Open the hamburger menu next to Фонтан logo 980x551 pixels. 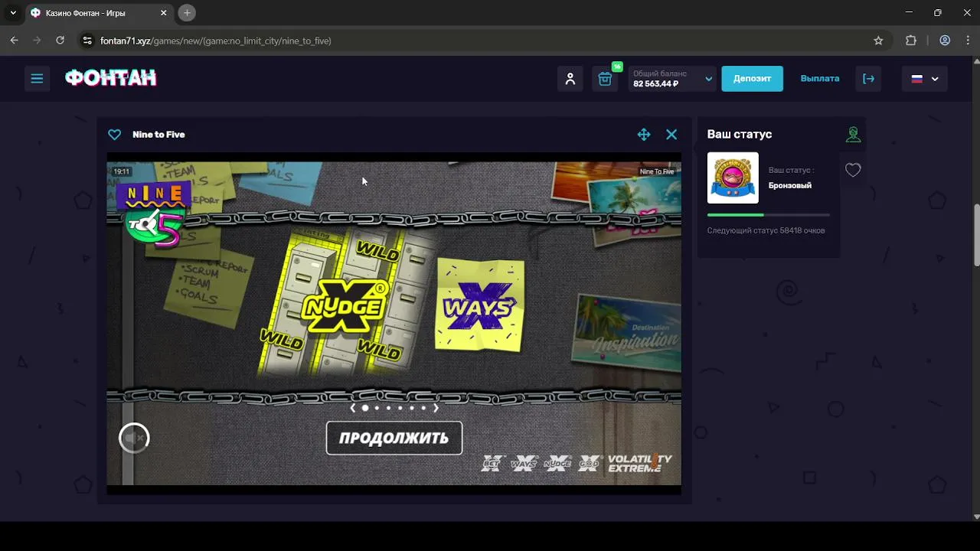[37, 78]
